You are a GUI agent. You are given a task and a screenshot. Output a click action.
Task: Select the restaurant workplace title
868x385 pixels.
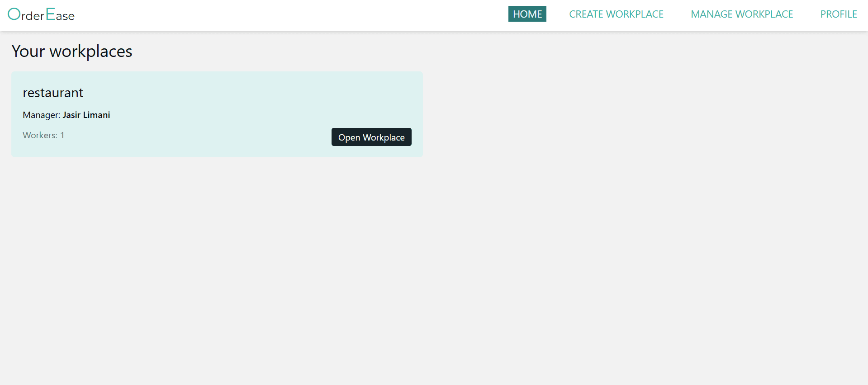(x=53, y=93)
